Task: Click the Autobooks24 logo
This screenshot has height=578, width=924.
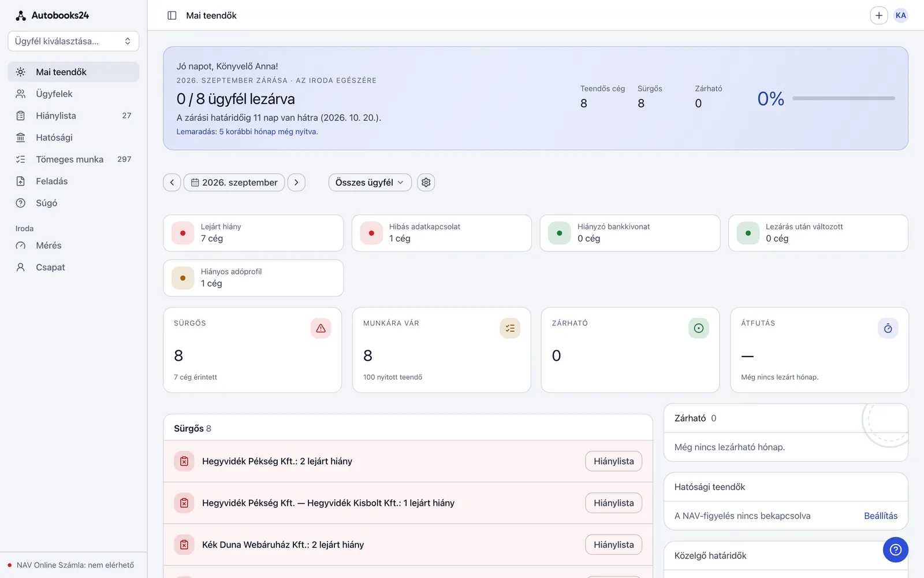Action: pos(53,16)
